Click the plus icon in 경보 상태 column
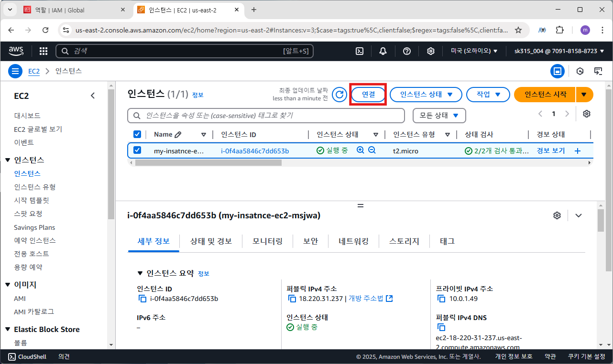Viewport: 613px width, 364px height. [577, 151]
